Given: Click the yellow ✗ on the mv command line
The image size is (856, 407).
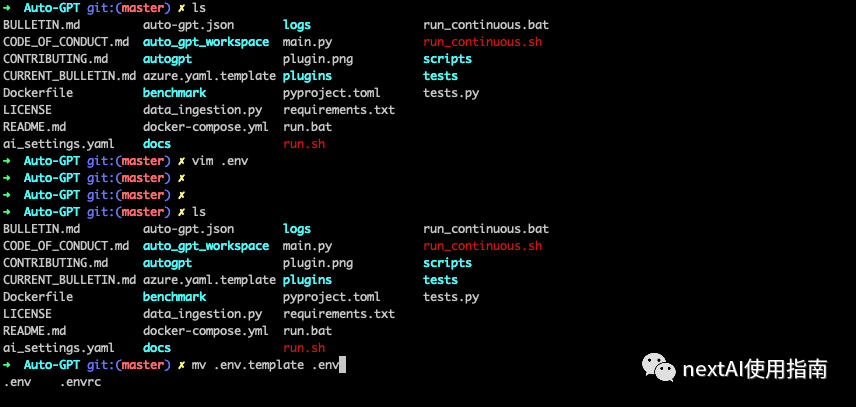Looking at the screenshot, I should click(181, 365).
